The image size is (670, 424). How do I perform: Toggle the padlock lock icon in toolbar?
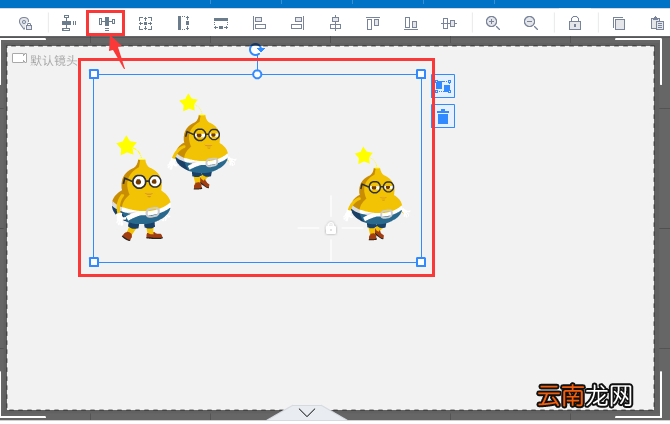point(575,23)
